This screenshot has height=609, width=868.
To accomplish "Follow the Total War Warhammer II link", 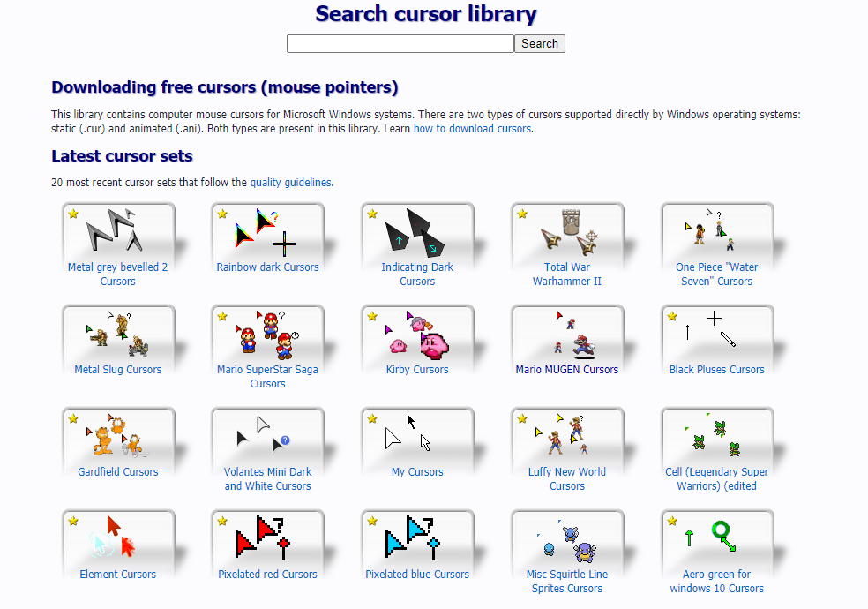I will [567, 274].
